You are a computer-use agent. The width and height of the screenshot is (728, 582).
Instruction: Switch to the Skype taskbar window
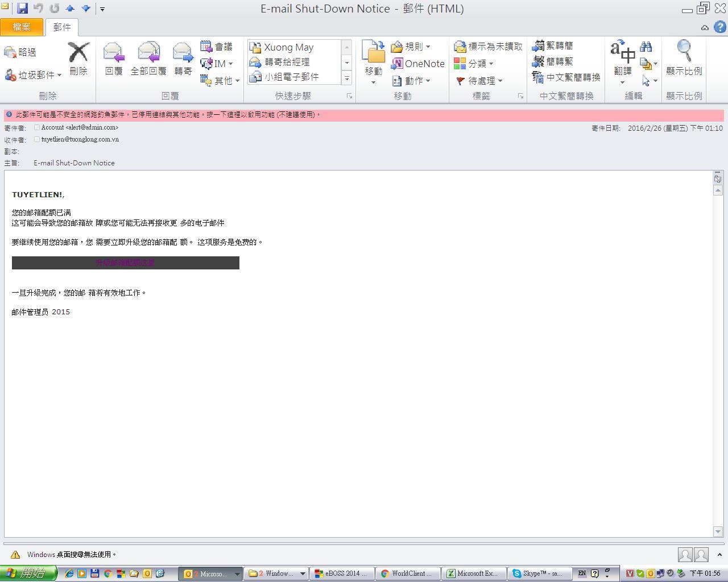click(x=539, y=573)
